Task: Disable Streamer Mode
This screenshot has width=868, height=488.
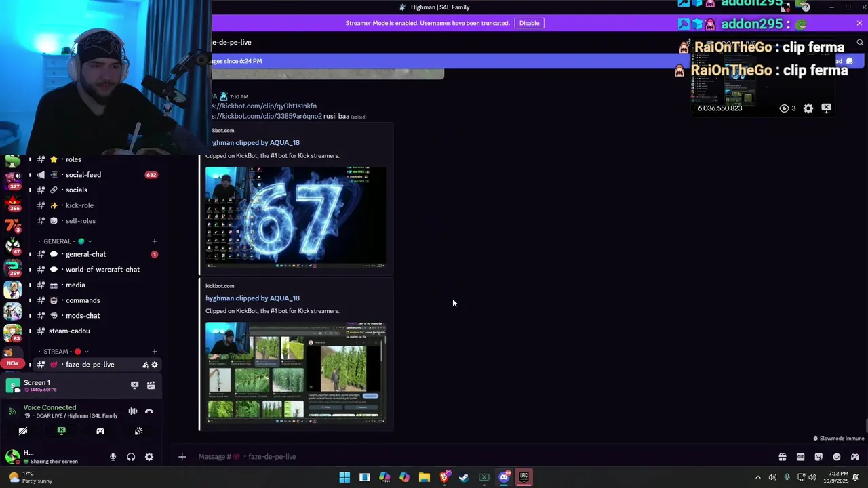Action: tap(529, 23)
